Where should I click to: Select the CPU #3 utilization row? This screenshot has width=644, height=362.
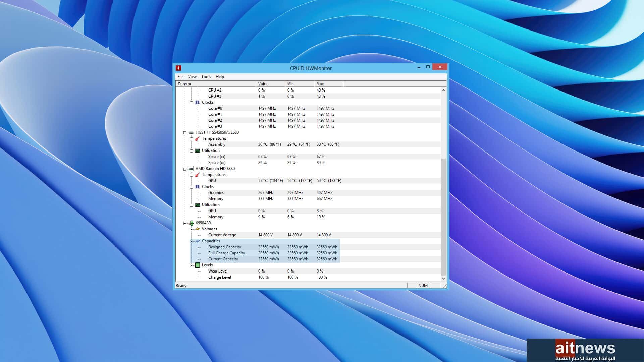[x=324, y=96]
